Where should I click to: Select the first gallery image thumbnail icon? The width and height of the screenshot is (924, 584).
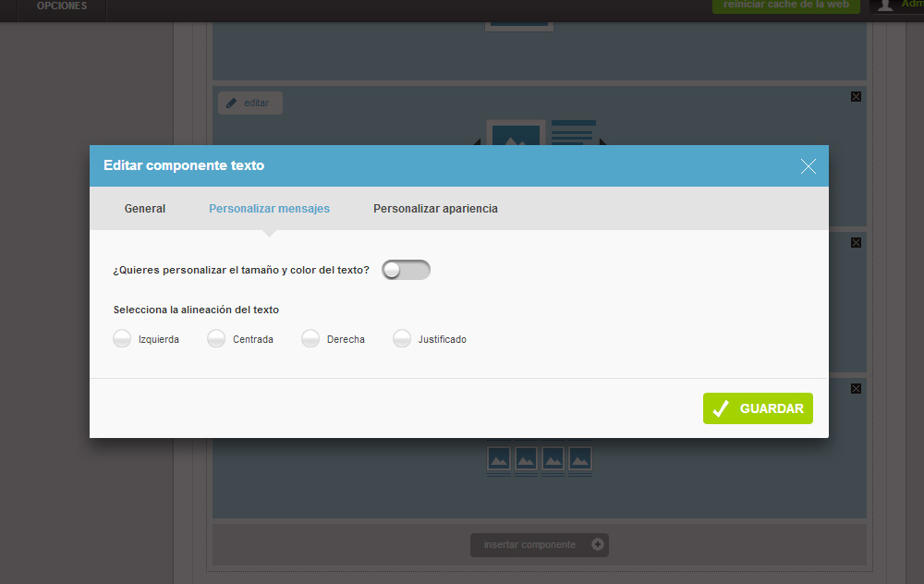coord(499,458)
